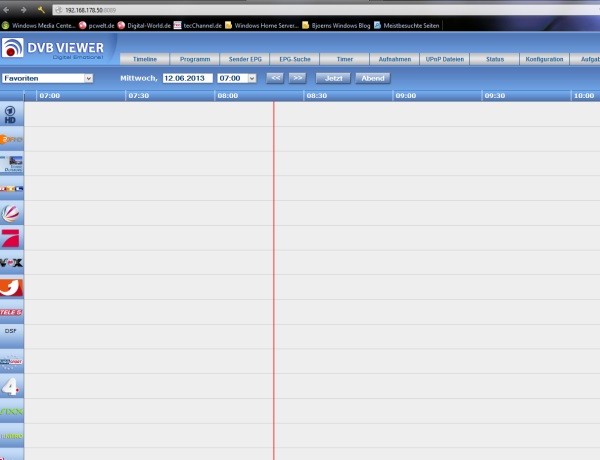Click the VOX channel logo
Viewport: 600px width, 460px height.
pos(11,263)
